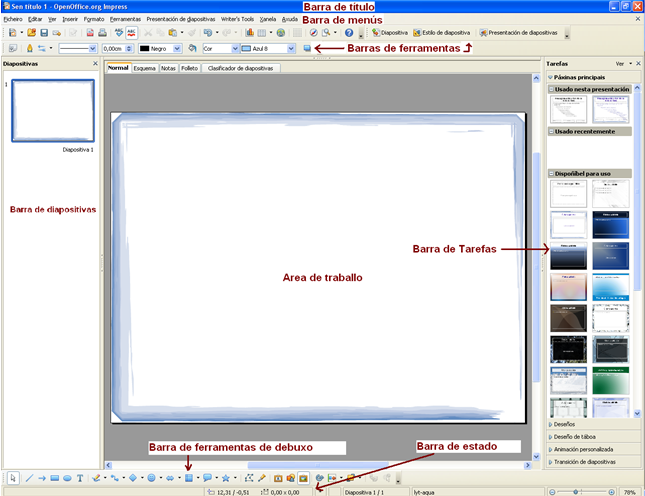Select the arrow Selection tool
Image resolution: width=645 pixels, height=496 pixels.
point(13,478)
